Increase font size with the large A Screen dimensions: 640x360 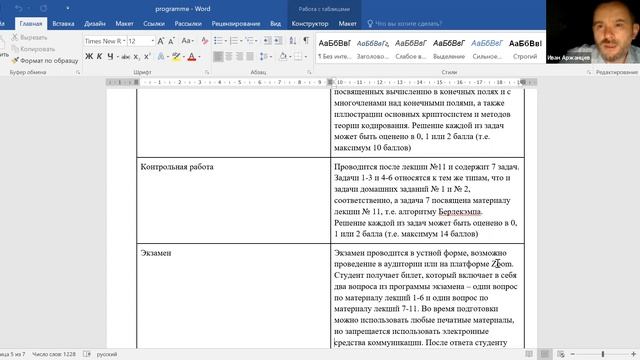coord(161,41)
